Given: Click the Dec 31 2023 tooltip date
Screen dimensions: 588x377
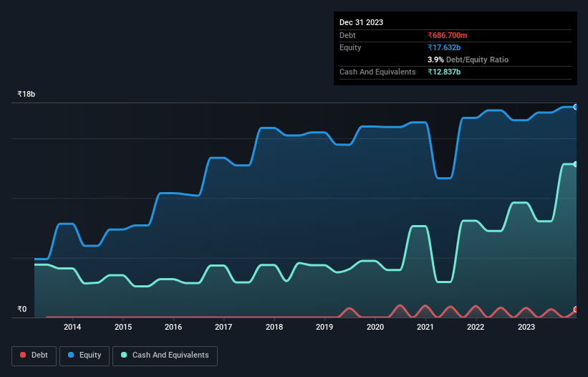Looking at the screenshot, I should point(361,22).
